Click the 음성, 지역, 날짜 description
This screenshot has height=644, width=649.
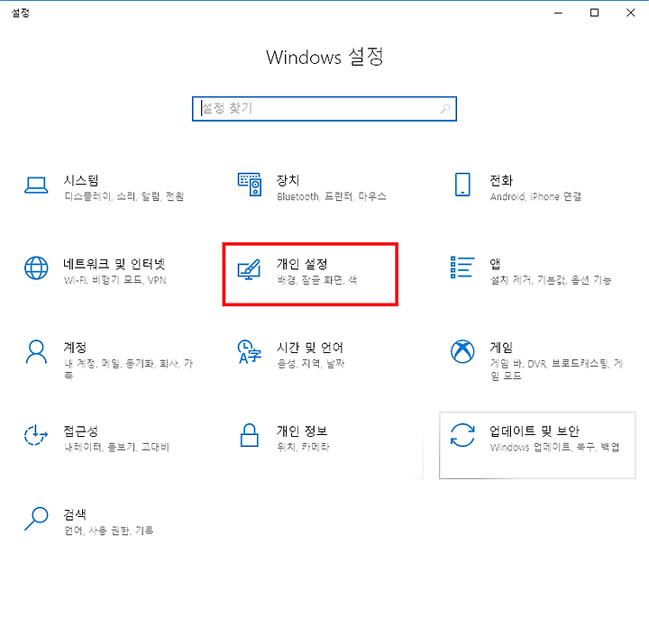[x=310, y=364]
